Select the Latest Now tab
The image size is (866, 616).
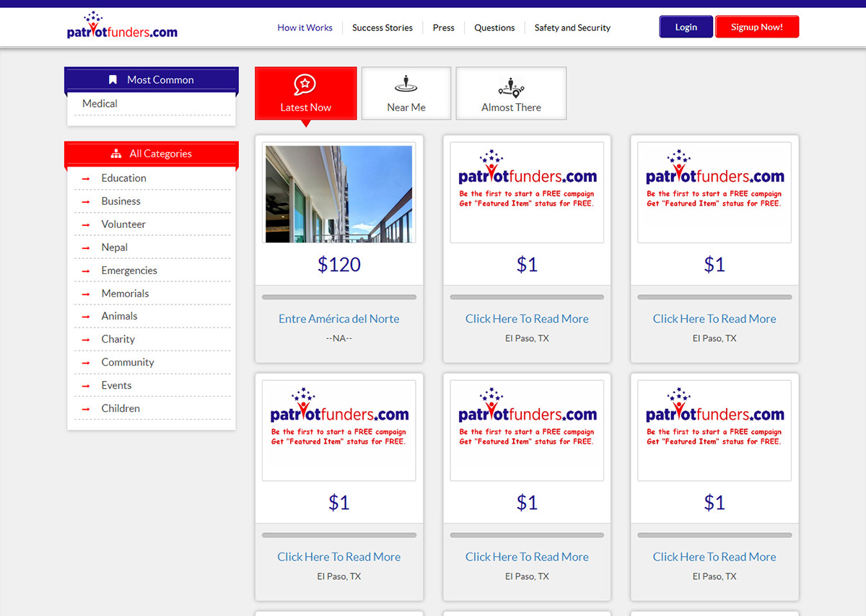pyautogui.click(x=305, y=93)
